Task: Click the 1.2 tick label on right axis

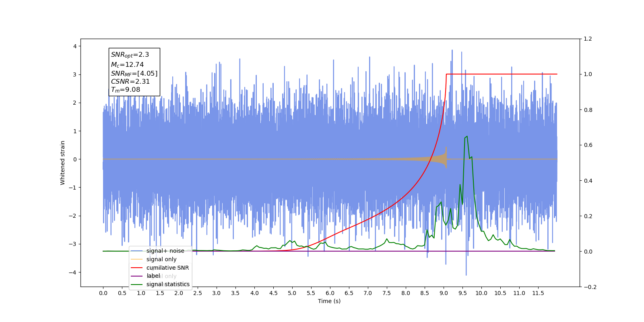Action: tap(588, 39)
